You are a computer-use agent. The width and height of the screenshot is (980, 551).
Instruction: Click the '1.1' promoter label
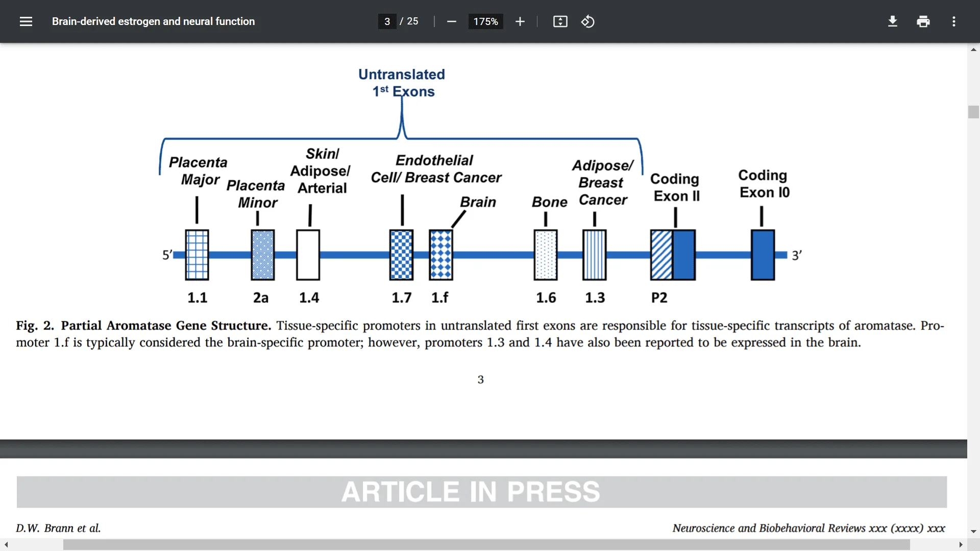point(197,297)
